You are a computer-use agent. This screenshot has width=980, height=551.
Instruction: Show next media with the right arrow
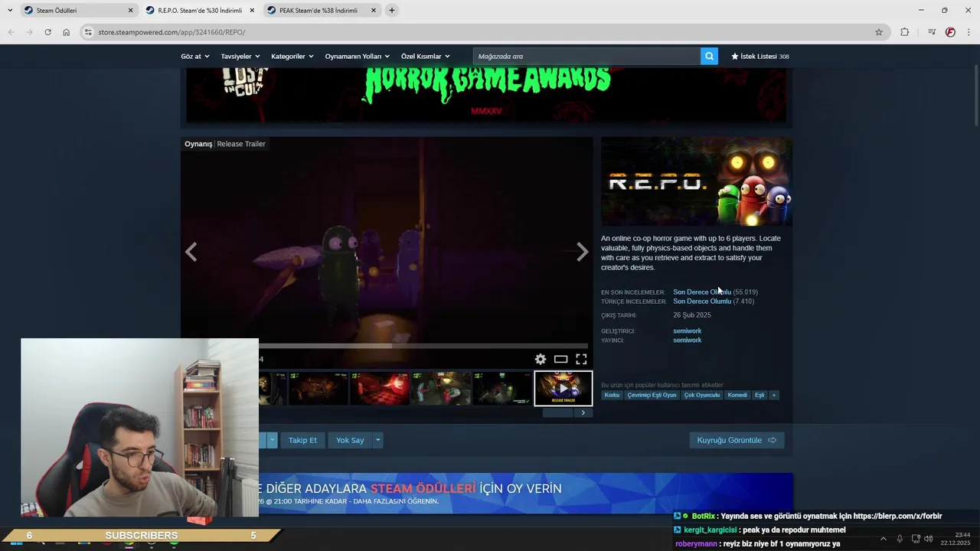[582, 252]
